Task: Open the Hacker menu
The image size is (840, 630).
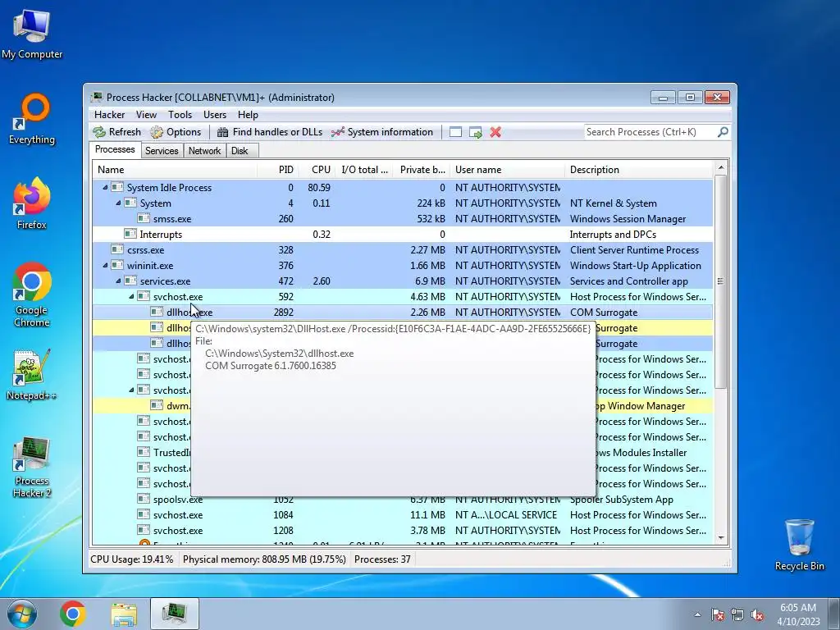Action: [x=109, y=115]
